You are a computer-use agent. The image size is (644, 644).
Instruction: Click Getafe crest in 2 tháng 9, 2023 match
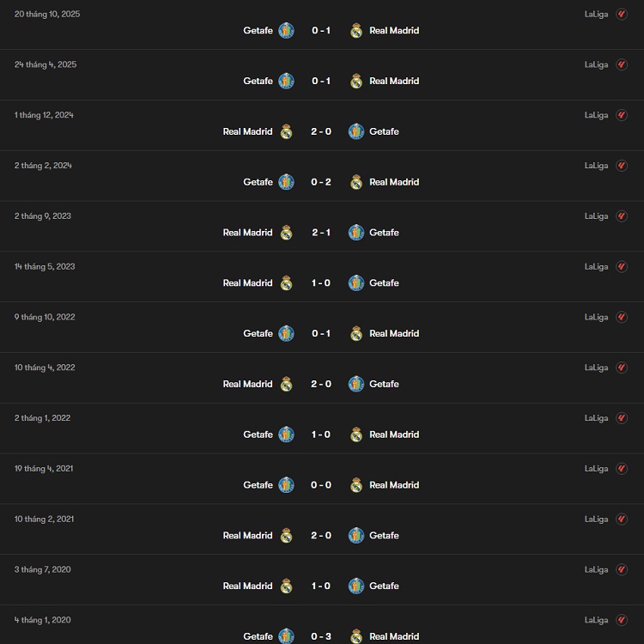[356, 233]
